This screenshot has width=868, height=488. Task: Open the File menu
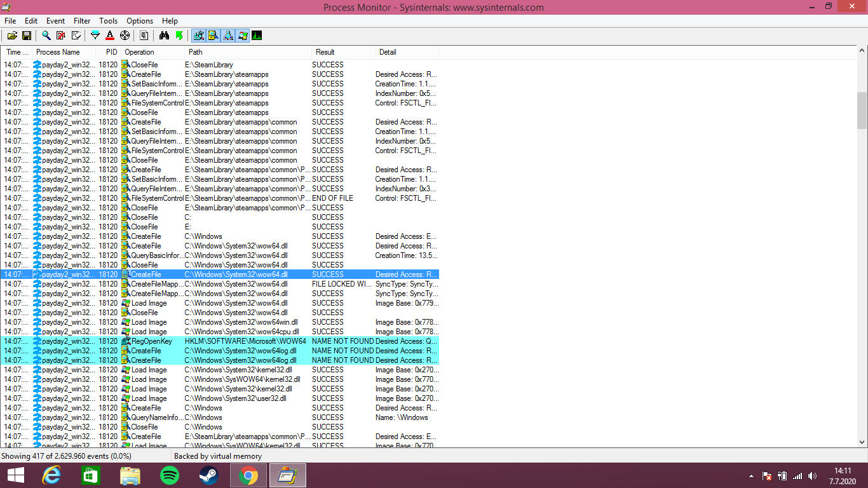tap(10, 21)
